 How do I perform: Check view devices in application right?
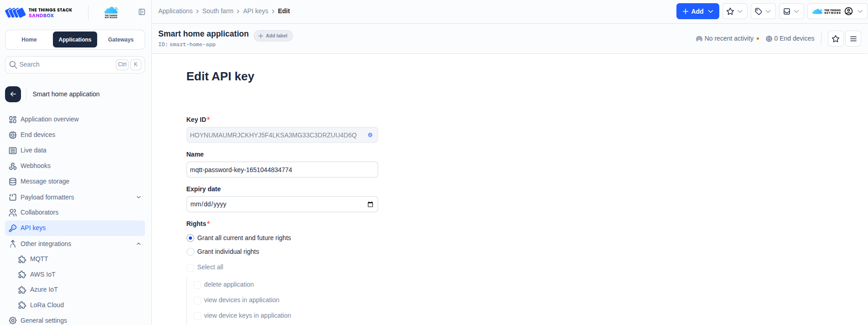tap(198, 300)
